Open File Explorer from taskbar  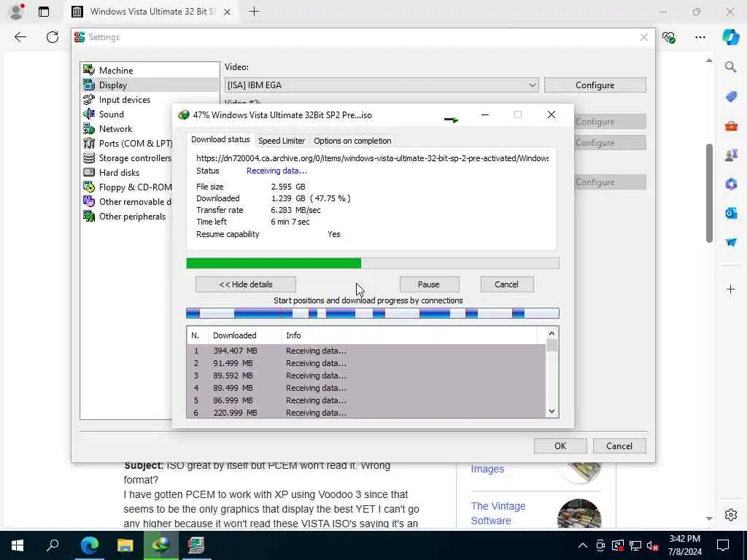pyautogui.click(x=125, y=545)
